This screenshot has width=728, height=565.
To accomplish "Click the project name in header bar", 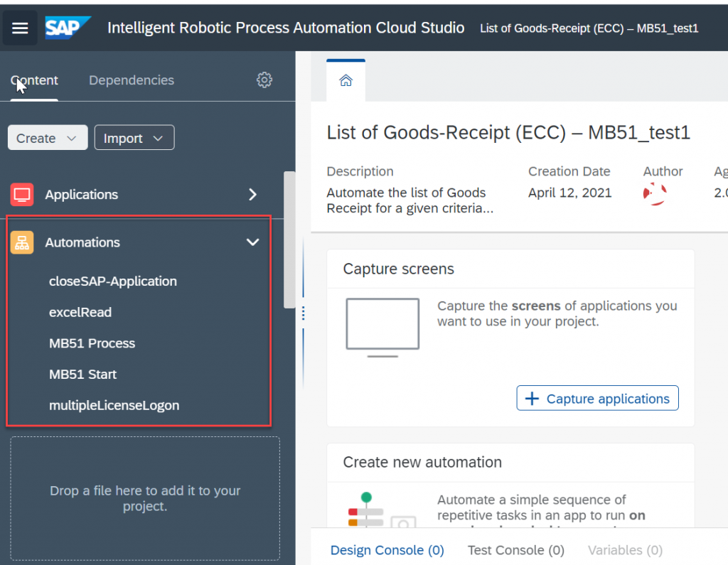I will point(589,28).
